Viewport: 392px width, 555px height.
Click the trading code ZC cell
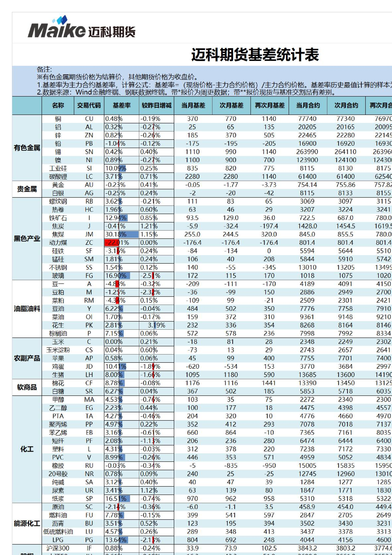[x=89, y=243]
